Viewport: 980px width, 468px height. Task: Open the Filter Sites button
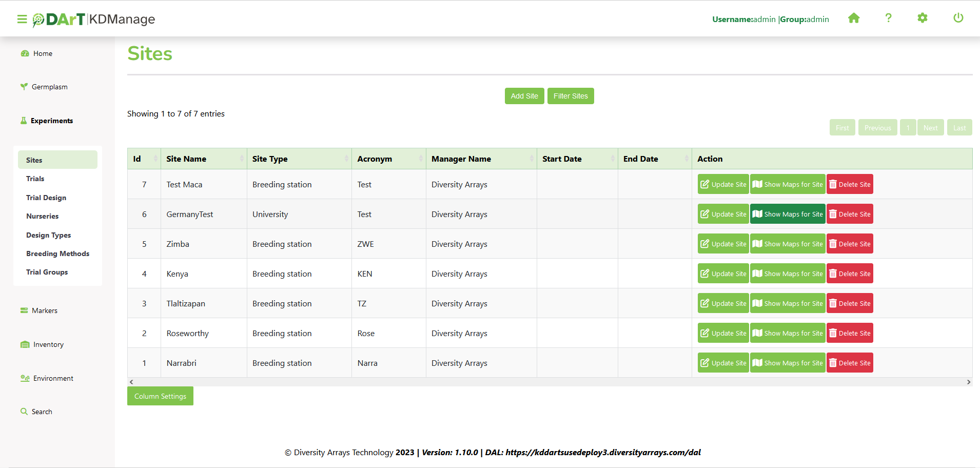tap(571, 96)
